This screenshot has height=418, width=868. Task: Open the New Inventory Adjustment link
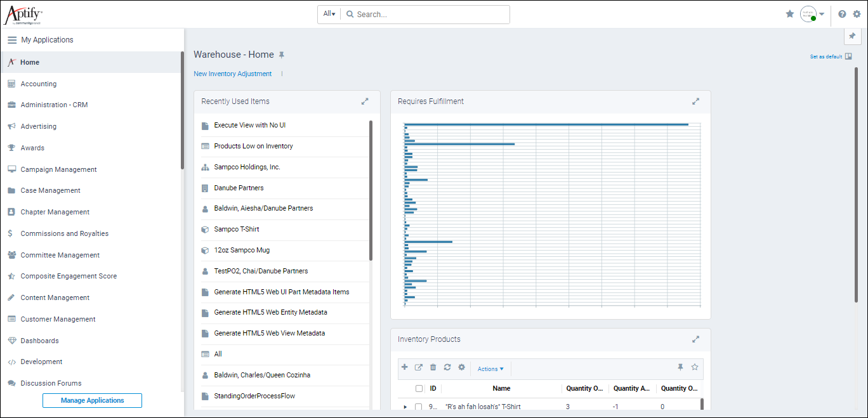pyautogui.click(x=232, y=73)
